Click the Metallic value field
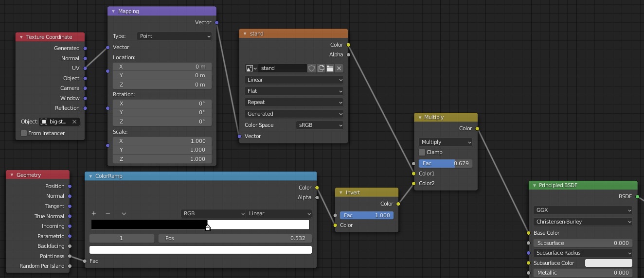Viewport: 644px width, 278px height. (583, 273)
